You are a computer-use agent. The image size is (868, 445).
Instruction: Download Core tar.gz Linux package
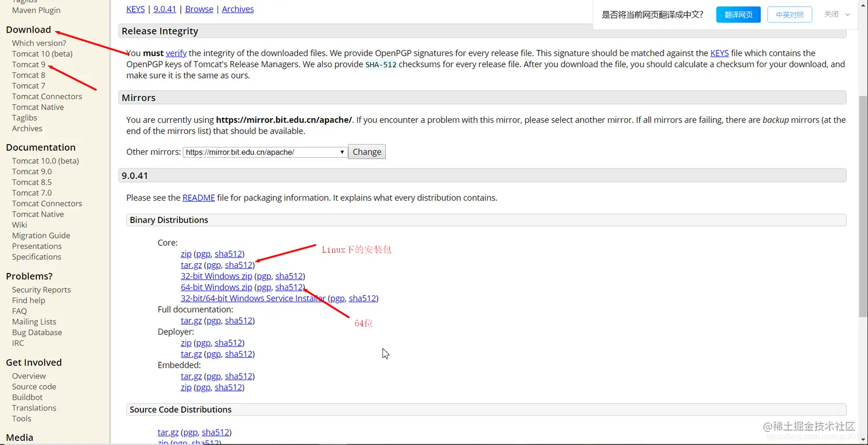coord(191,265)
